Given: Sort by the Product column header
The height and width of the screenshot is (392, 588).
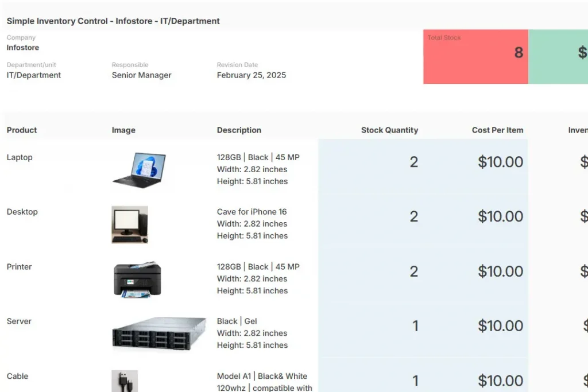Looking at the screenshot, I should click(22, 130).
